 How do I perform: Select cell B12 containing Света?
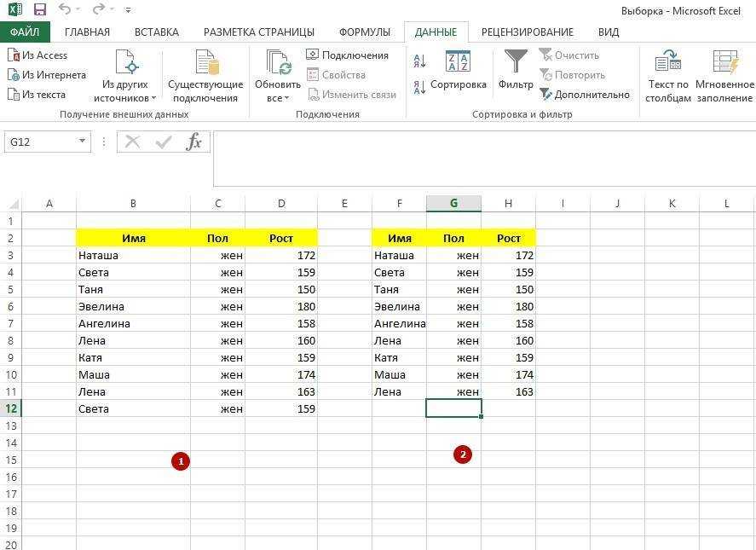point(133,408)
